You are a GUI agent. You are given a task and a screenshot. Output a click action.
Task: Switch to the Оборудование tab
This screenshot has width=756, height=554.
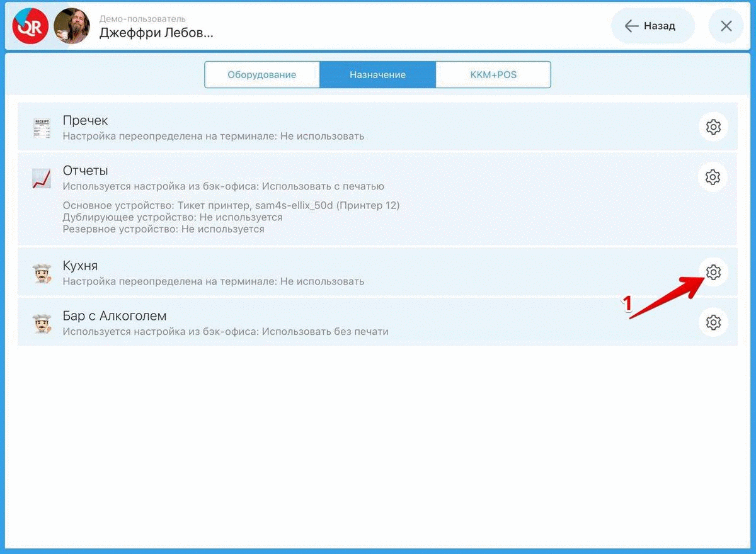(x=262, y=74)
